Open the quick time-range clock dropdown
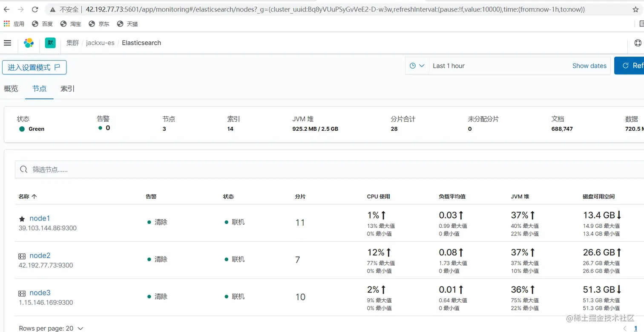Image resolution: width=644 pixels, height=332 pixels. click(417, 66)
